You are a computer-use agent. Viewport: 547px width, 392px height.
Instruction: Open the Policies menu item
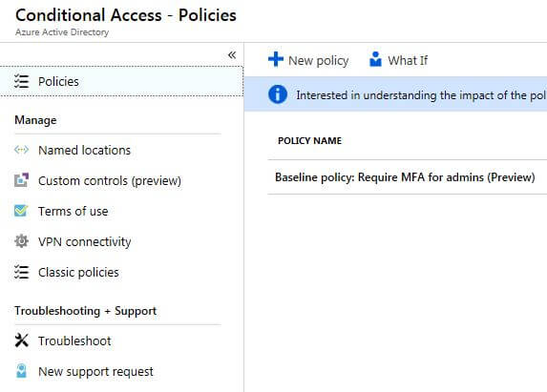(x=121, y=81)
